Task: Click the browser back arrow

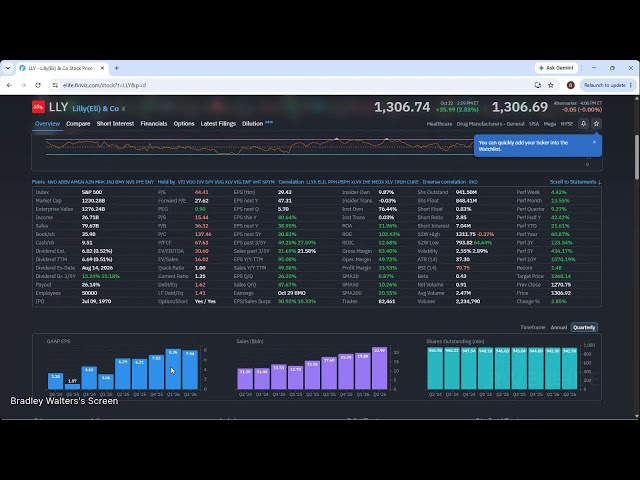Action: pyautogui.click(x=9, y=85)
